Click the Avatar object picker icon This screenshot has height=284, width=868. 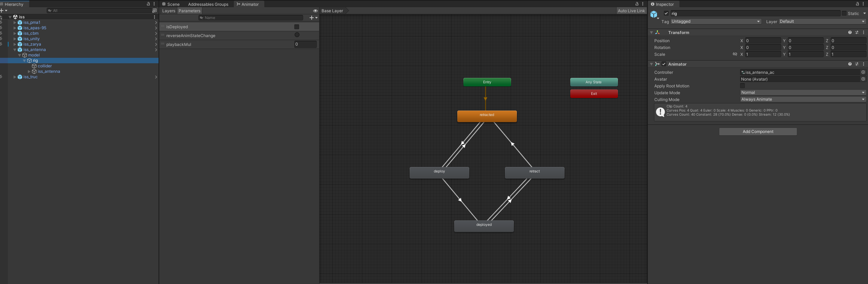coord(863,79)
